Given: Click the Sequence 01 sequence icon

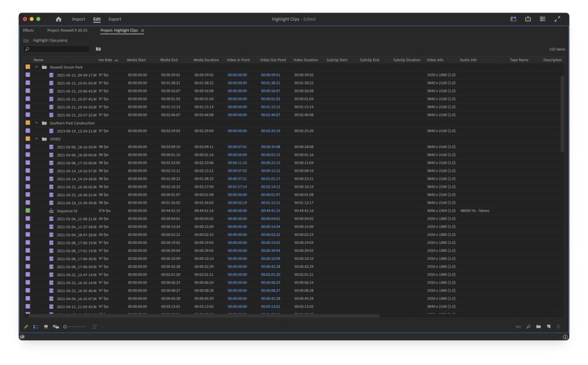Looking at the screenshot, I should click(51, 211).
